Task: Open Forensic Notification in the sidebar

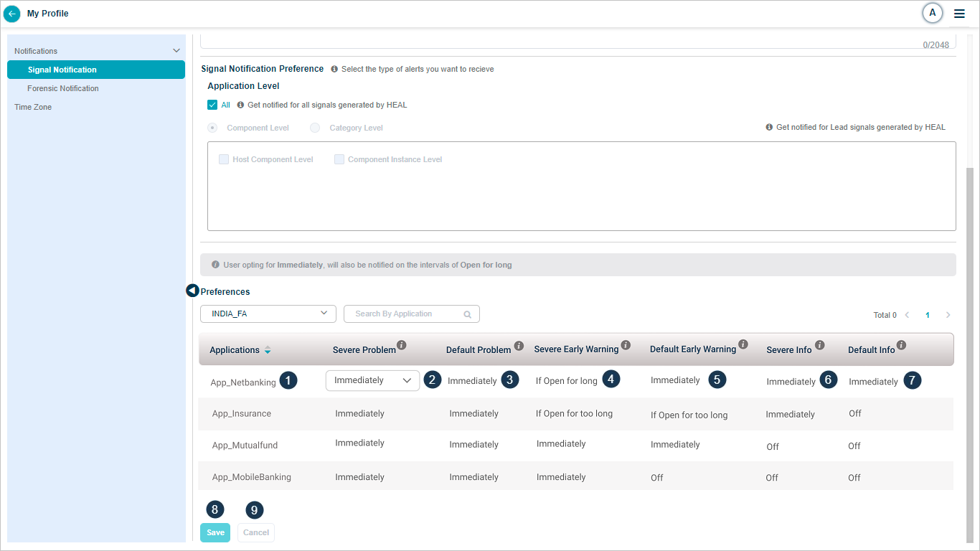Action: click(x=63, y=88)
